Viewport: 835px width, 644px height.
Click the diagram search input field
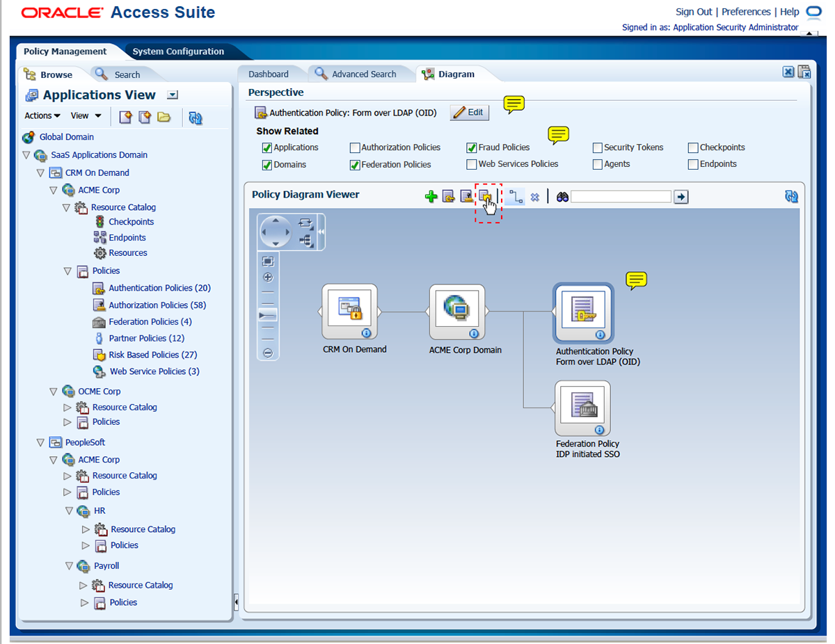[621, 197]
